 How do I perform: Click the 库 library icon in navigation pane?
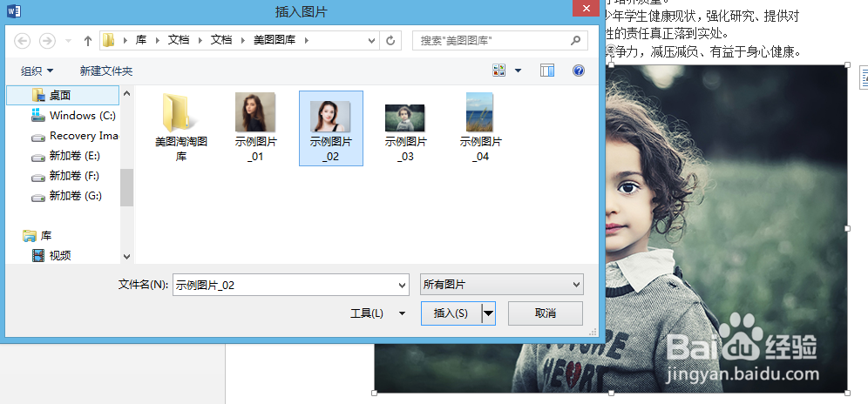click(x=30, y=236)
